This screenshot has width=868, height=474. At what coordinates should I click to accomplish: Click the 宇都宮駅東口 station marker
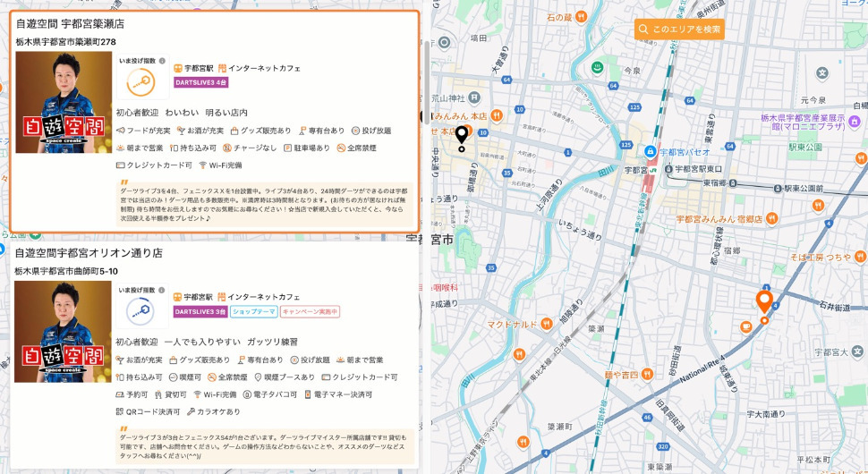point(668,169)
